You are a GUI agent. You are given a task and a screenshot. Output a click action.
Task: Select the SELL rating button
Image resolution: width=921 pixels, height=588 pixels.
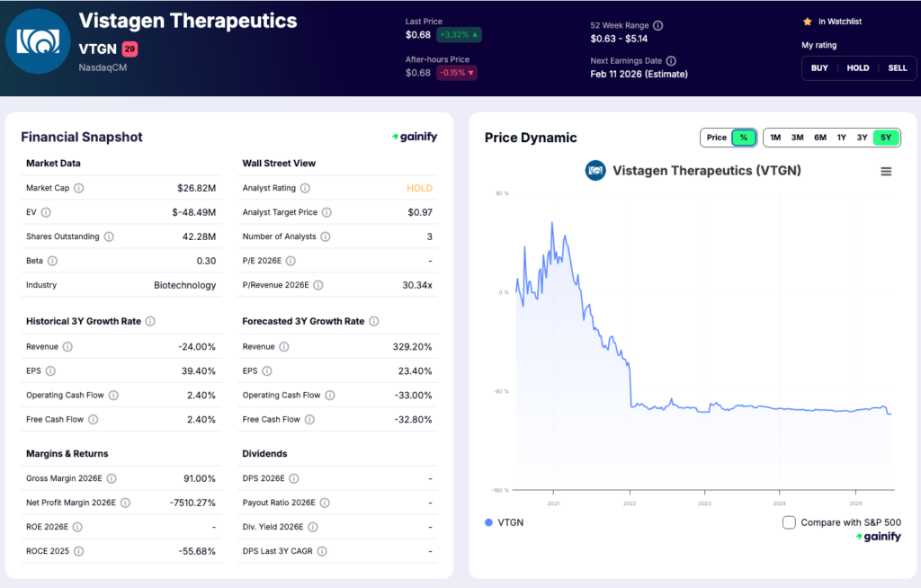point(896,67)
